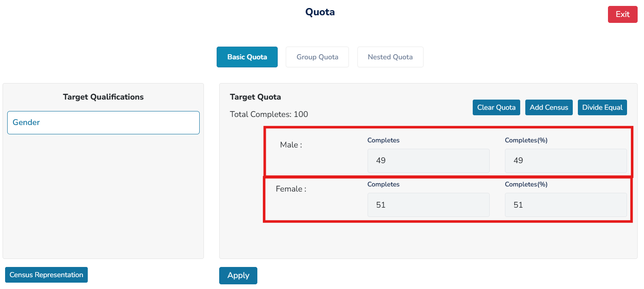Click the Target Quota heading

pyautogui.click(x=255, y=97)
